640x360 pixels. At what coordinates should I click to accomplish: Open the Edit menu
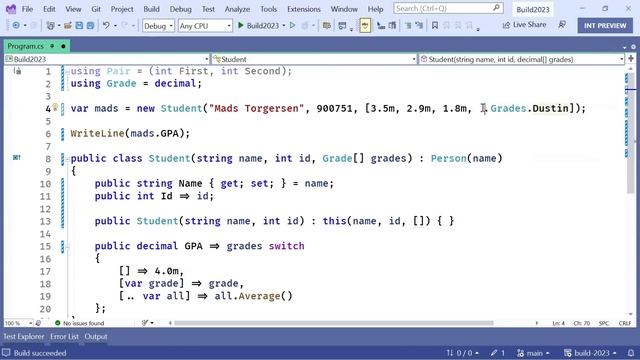pos(49,9)
